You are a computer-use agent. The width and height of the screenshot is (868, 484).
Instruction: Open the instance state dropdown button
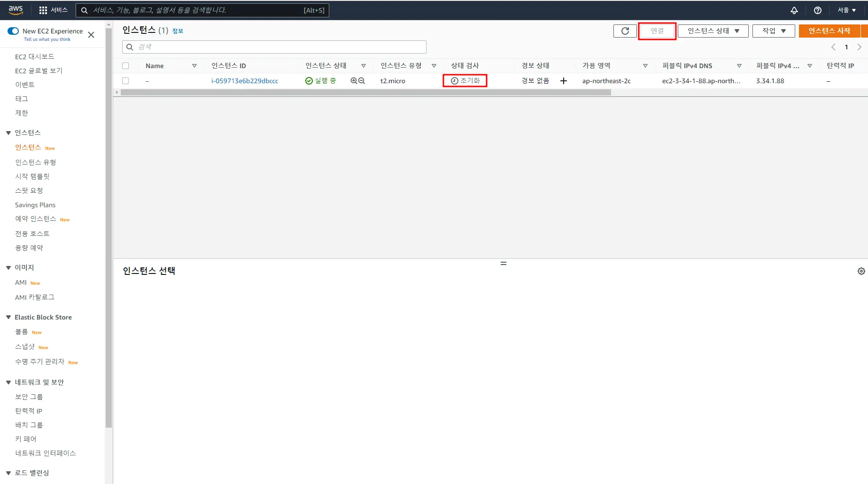[x=713, y=31]
